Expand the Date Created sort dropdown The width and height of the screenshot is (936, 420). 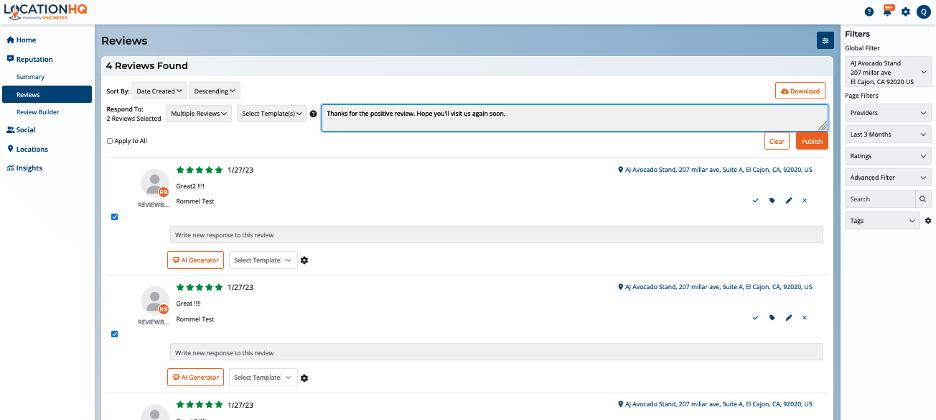click(160, 91)
